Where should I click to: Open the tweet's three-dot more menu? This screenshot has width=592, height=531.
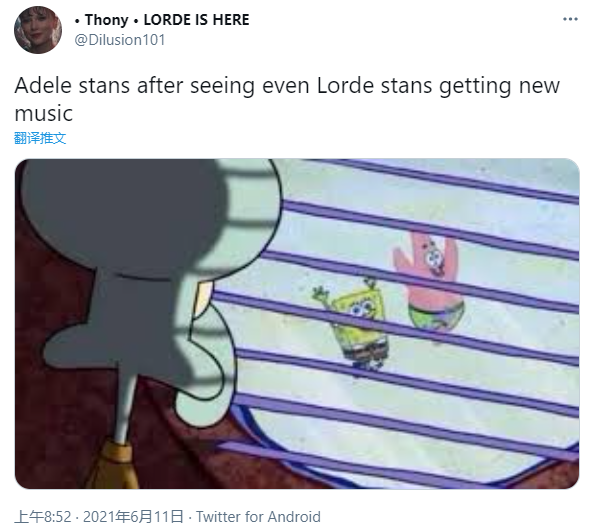570,19
